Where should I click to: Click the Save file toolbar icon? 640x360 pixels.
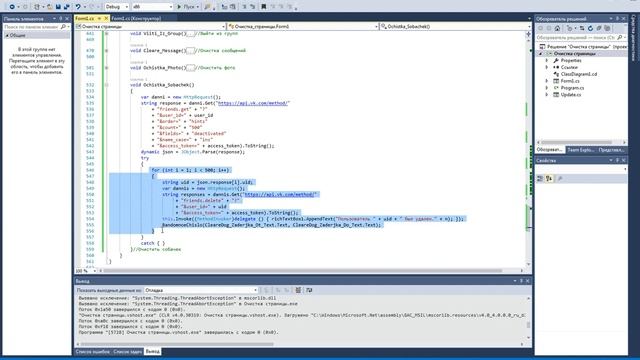(x=58, y=7)
